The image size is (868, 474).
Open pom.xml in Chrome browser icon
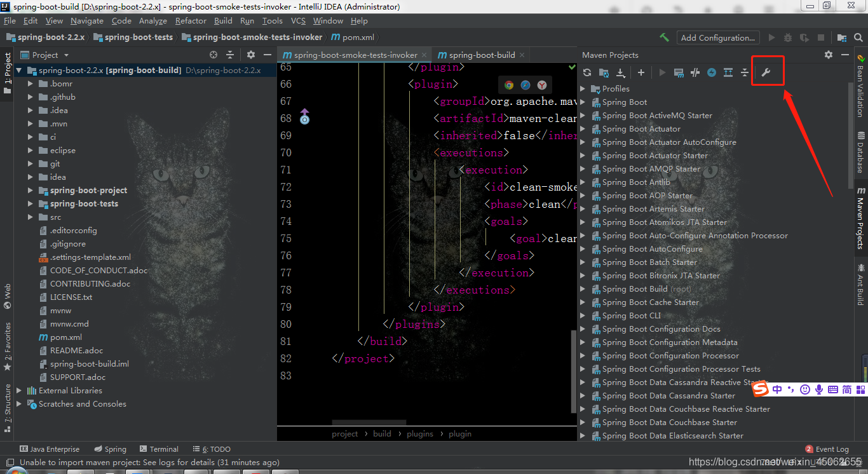coord(509,85)
